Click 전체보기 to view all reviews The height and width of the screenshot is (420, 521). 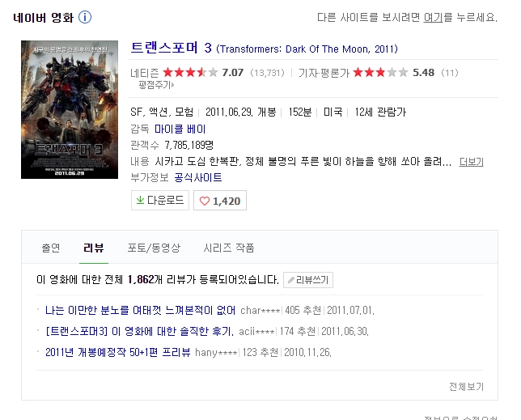pyautogui.click(x=466, y=387)
